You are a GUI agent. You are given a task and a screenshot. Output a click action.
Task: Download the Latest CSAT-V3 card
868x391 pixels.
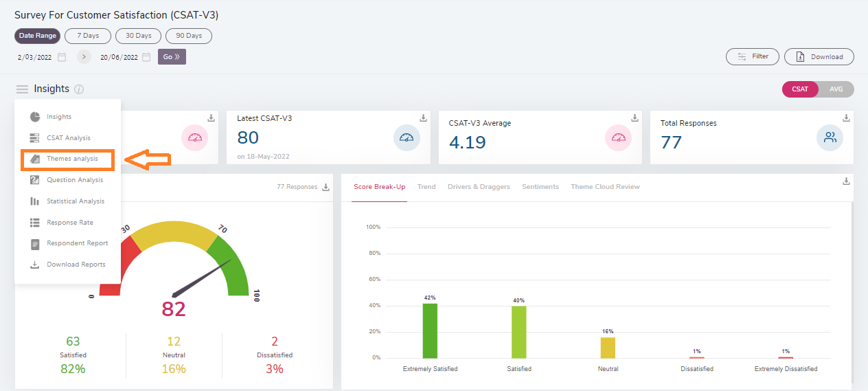(x=424, y=118)
